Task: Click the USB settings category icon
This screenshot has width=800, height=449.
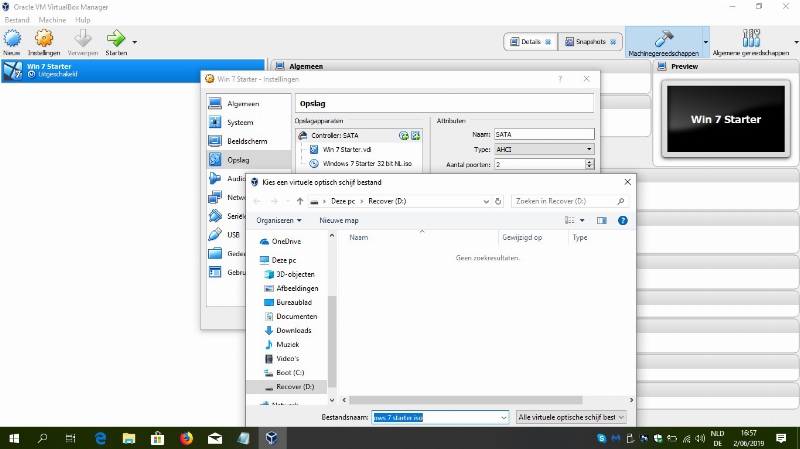Action: coord(215,235)
